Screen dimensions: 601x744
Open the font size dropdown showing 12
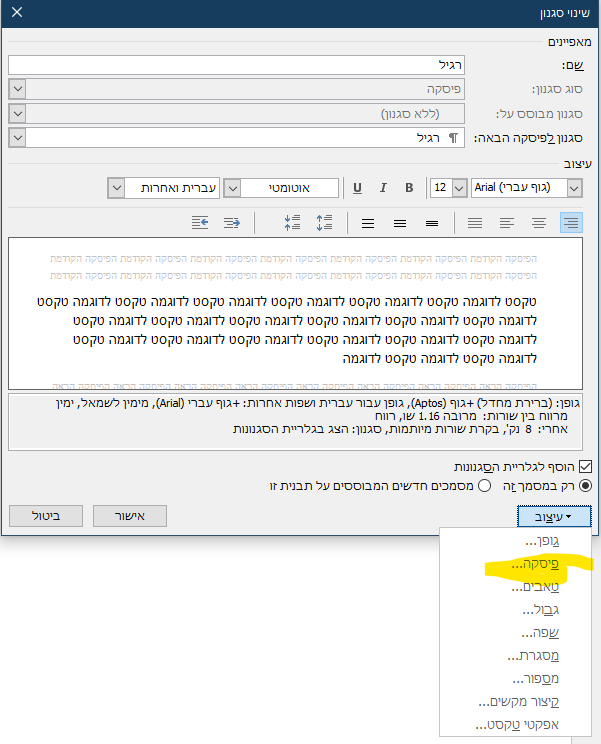[459, 188]
